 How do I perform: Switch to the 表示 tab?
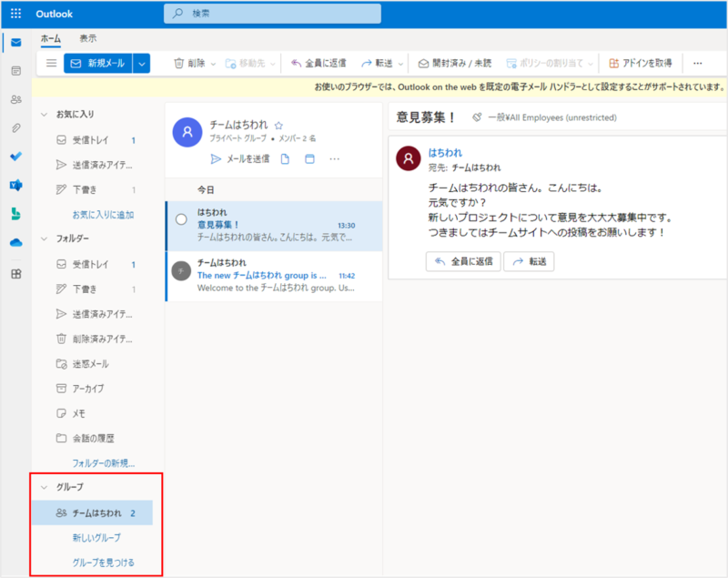(88, 38)
